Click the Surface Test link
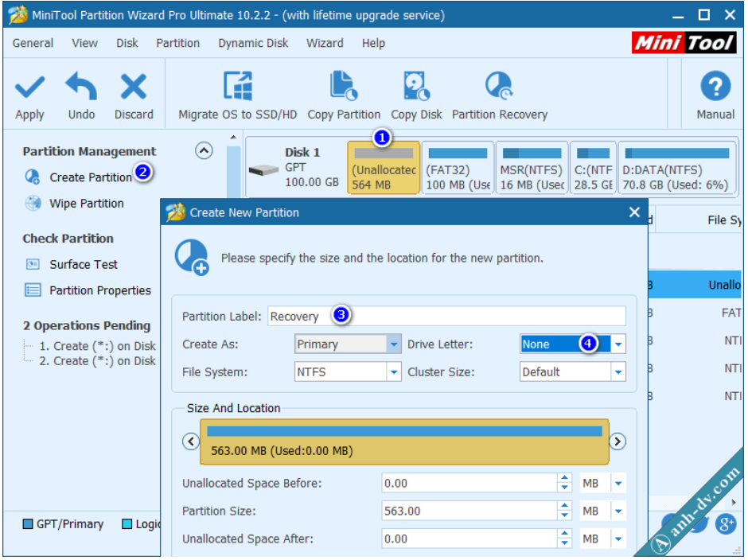Screen dimensions: 748x560 click(x=84, y=264)
